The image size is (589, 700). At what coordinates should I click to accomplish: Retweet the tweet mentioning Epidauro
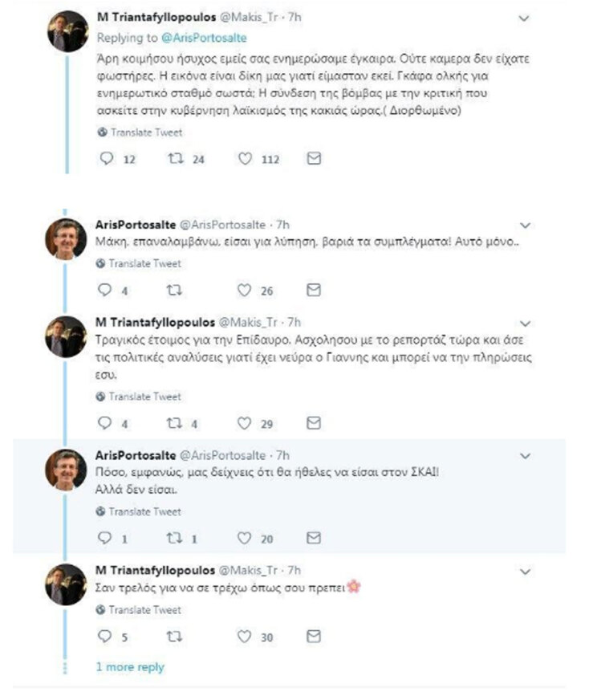click(173, 414)
